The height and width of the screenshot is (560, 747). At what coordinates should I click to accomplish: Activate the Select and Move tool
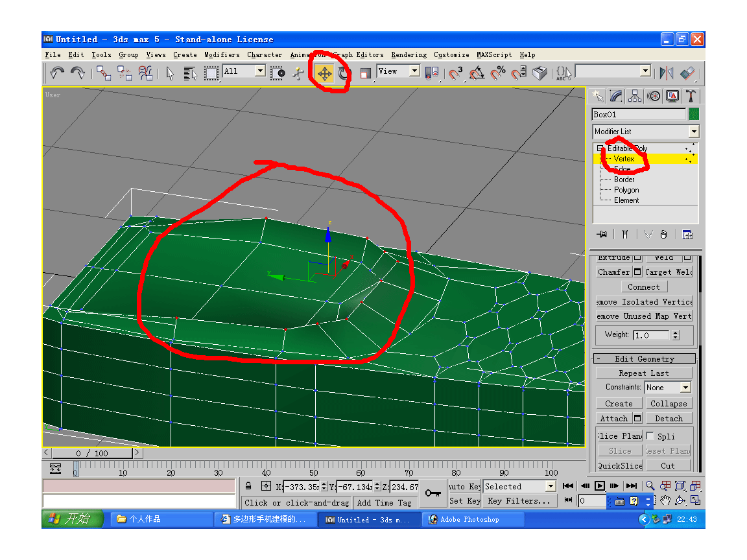click(x=324, y=73)
